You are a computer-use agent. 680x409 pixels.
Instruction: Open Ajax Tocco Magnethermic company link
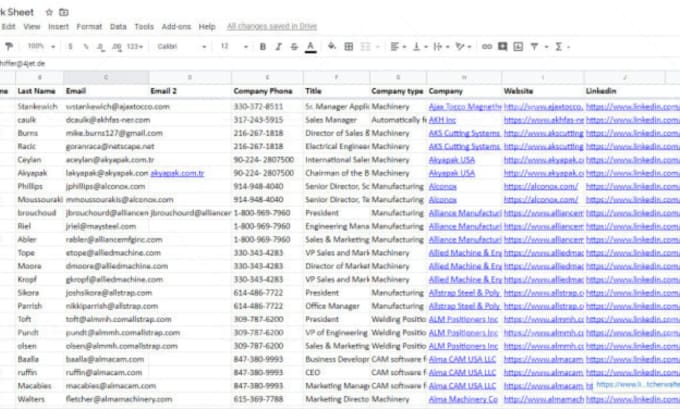(464, 106)
